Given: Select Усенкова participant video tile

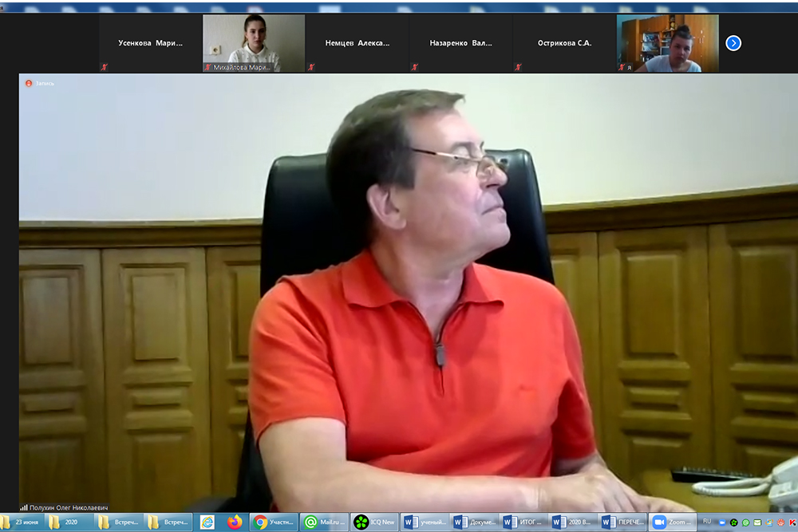Looking at the screenshot, I should [151, 43].
